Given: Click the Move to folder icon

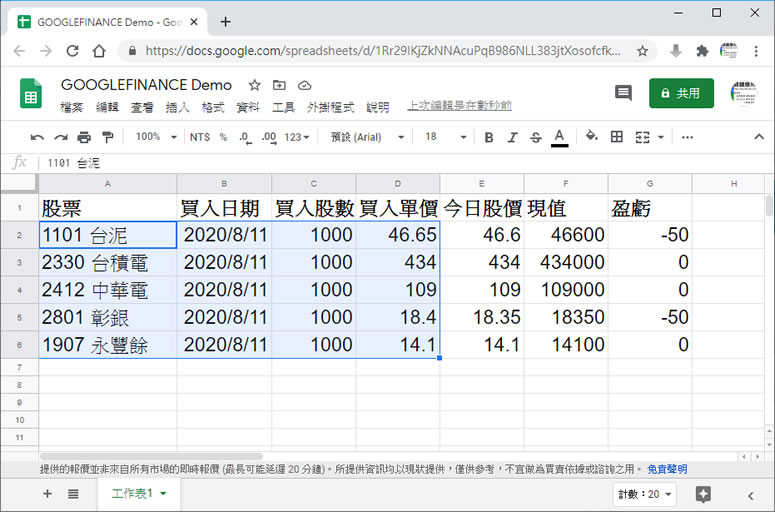Looking at the screenshot, I should pos(279,85).
